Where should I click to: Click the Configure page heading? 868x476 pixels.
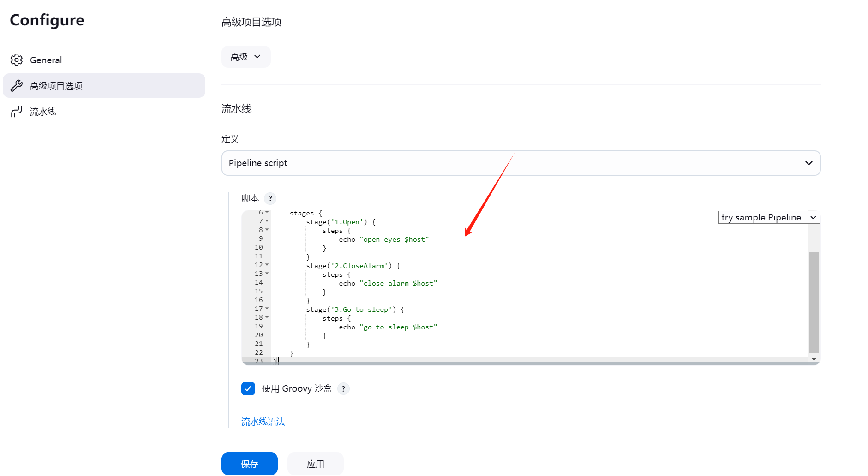pyautogui.click(x=47, y=20)
